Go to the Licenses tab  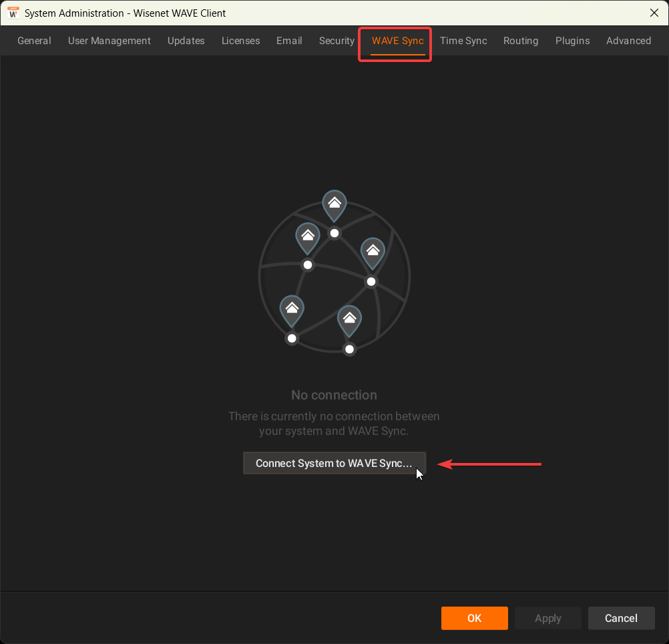[240, 41]
